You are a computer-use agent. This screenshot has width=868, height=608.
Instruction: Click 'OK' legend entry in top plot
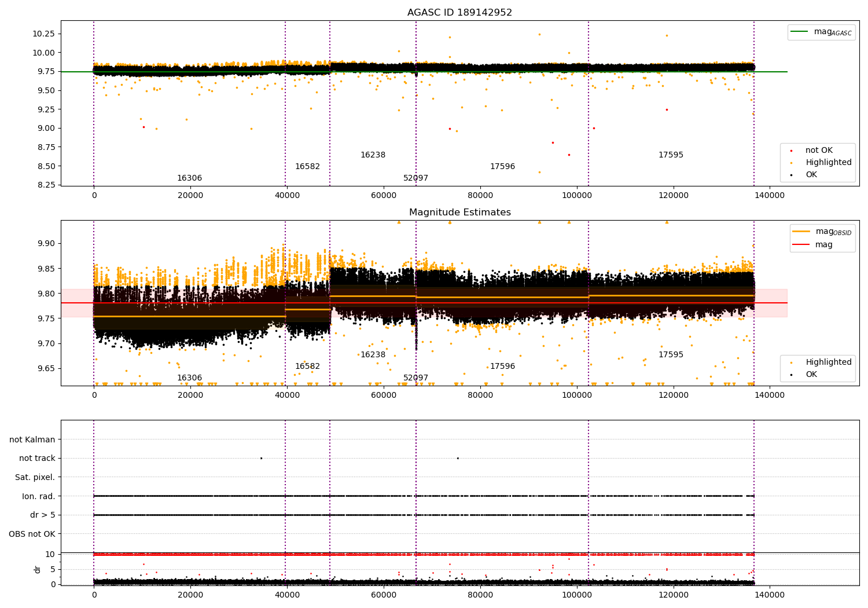(811, 175)
